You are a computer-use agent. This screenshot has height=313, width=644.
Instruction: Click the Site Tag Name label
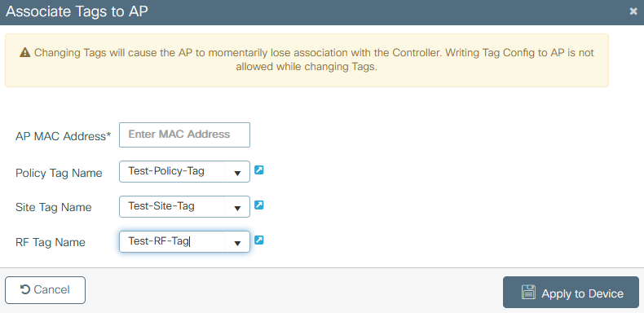point(53,207)
